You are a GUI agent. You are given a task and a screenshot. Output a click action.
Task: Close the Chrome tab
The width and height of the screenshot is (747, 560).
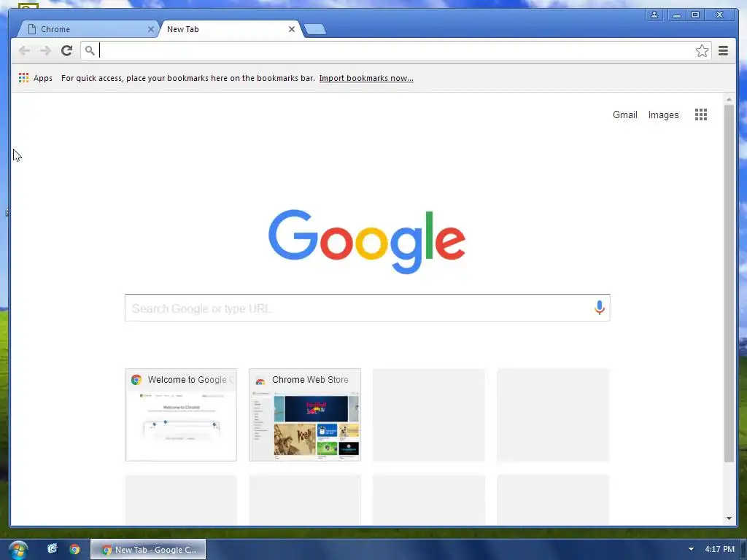click(150, 29)
